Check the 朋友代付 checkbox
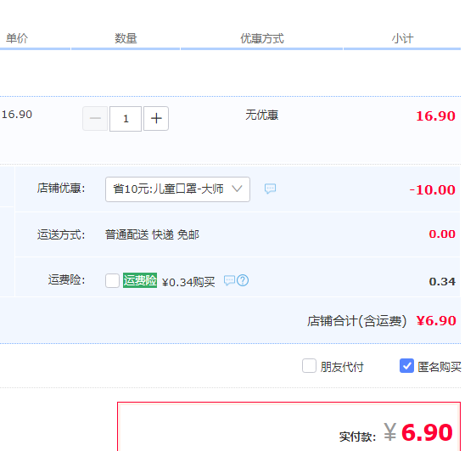The width and height of the screenshot is (476, 451). 309,365
